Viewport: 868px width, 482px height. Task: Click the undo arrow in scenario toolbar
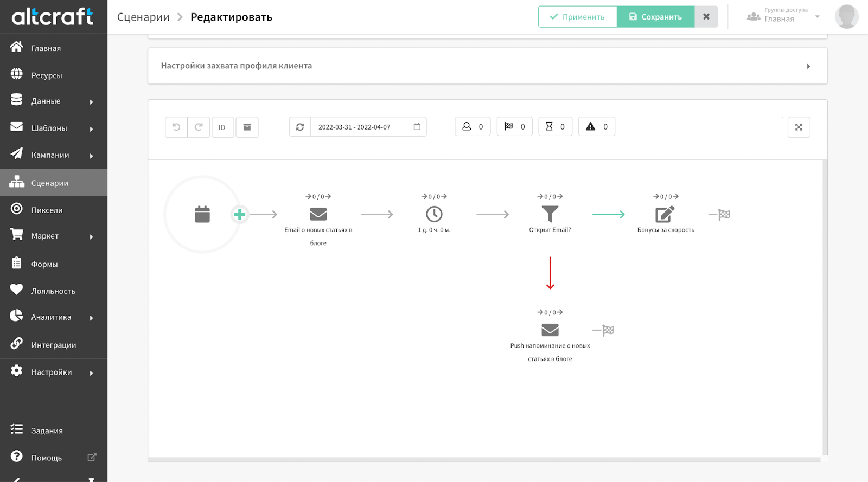point(176,127)
